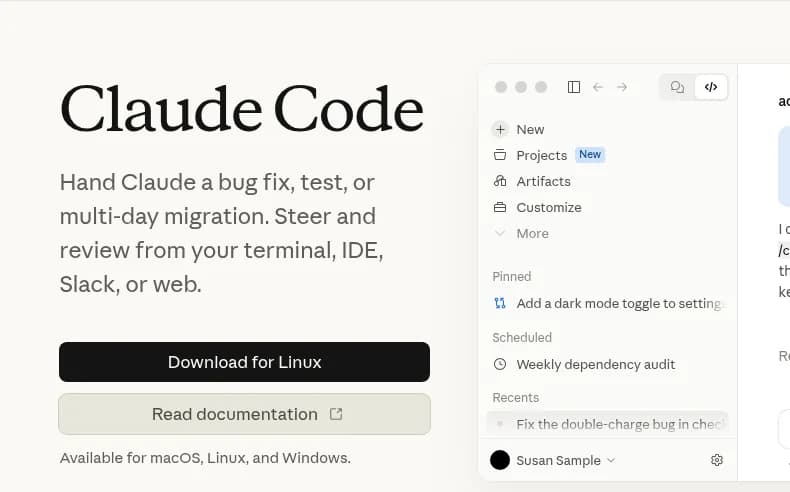Go forward with the right arrow icon
790x492 pixels.
(x=622, y=87)
